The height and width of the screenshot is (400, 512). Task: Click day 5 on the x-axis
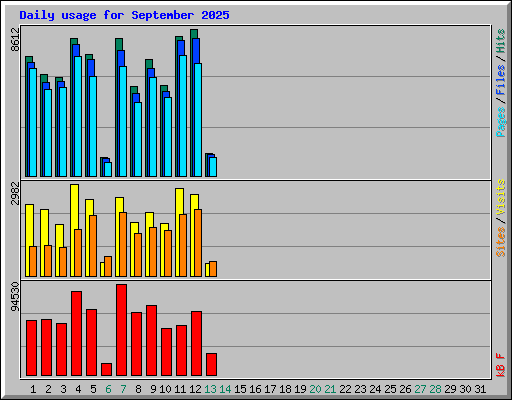pos(93,389)
